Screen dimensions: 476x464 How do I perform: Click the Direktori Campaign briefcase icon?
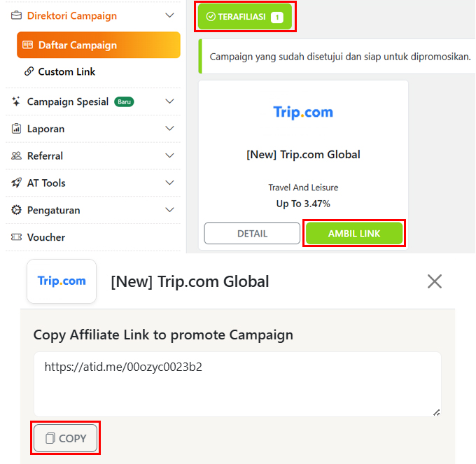(x=16, y=15)
